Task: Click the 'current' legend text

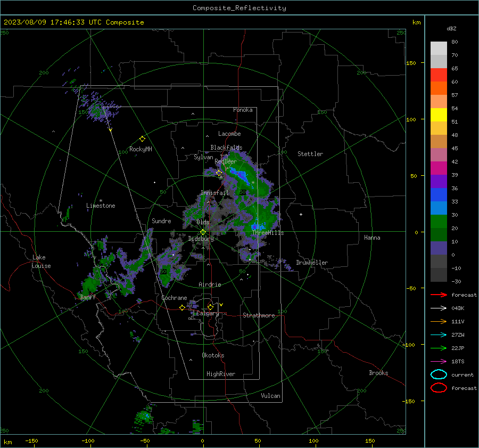Action: click(463, 375)
